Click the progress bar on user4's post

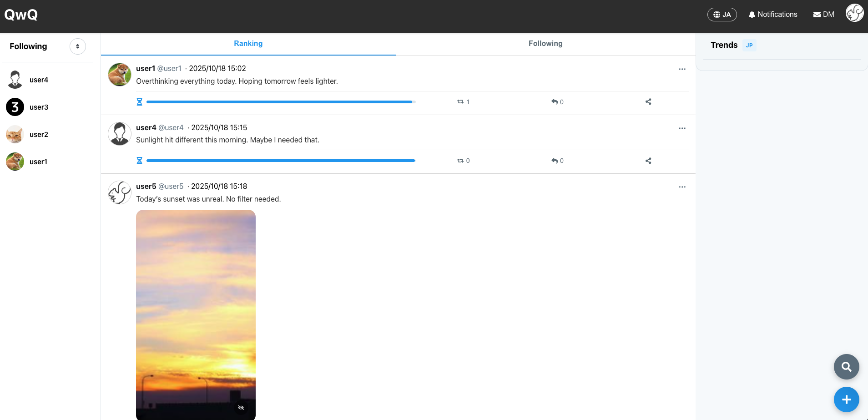(281, 161)
